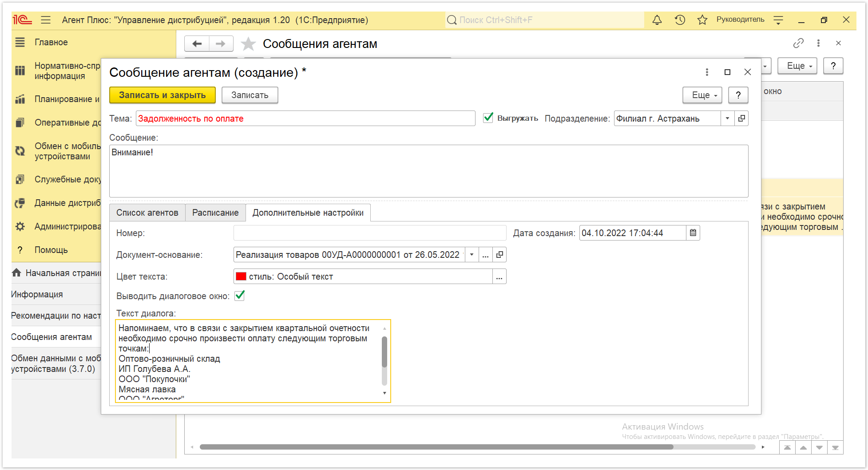868x470 pixels.
Task: Open Главное section in sidebar
Action: (x=51, y=42)
